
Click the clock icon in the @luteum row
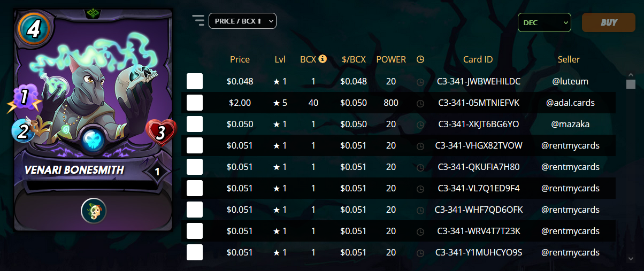(420, 82)
